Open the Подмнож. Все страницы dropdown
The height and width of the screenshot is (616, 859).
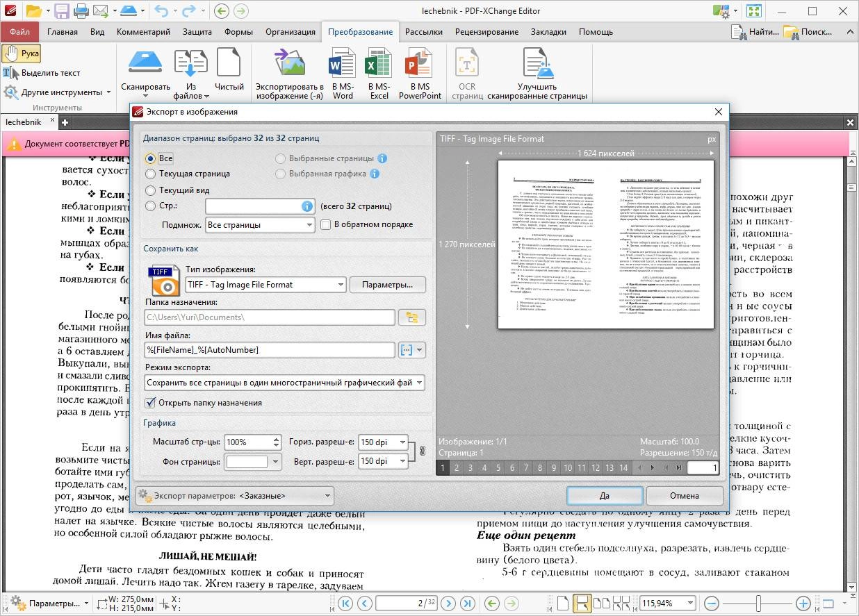[260, 225]
